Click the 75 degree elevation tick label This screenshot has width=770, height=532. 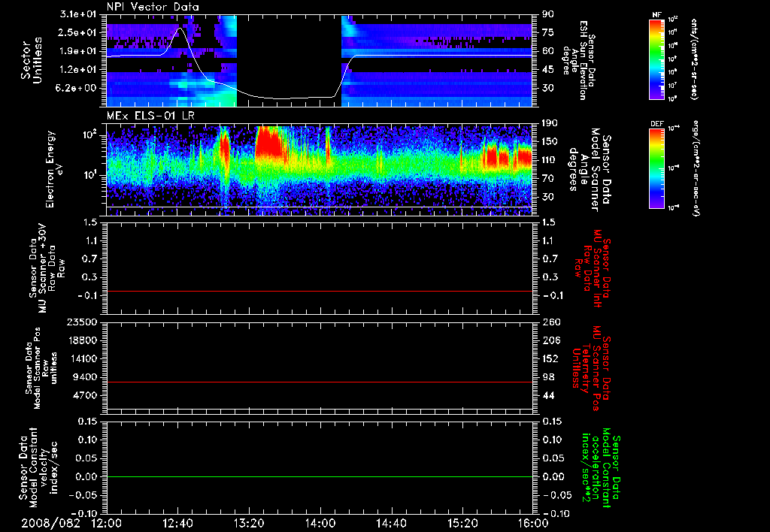[547, 32]
